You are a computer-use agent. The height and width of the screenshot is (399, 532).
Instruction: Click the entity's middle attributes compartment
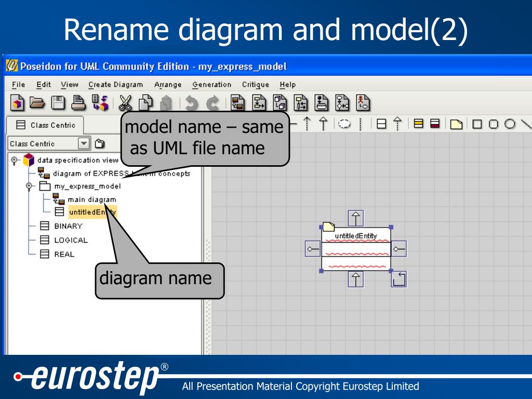point(356,250)
